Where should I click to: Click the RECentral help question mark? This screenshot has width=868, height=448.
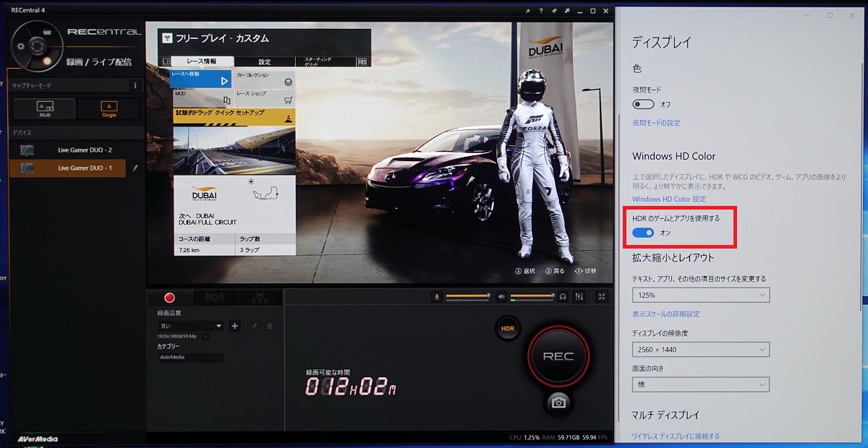[x=541, y=12]
